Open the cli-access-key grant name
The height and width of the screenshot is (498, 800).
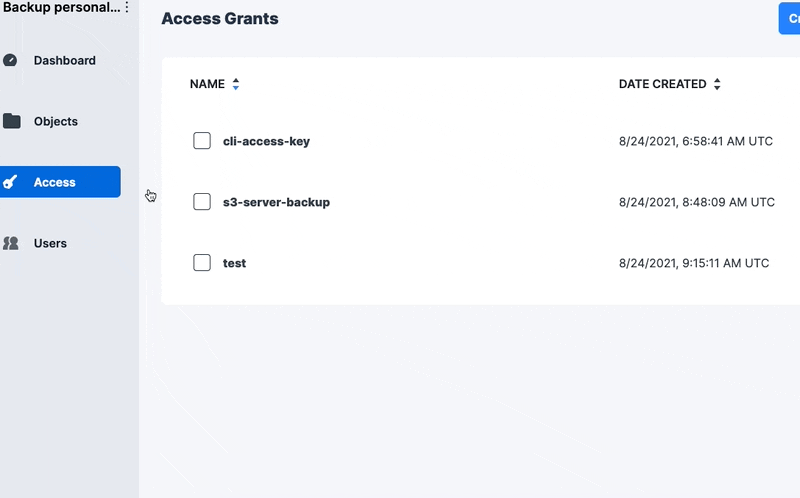[266, 141]
